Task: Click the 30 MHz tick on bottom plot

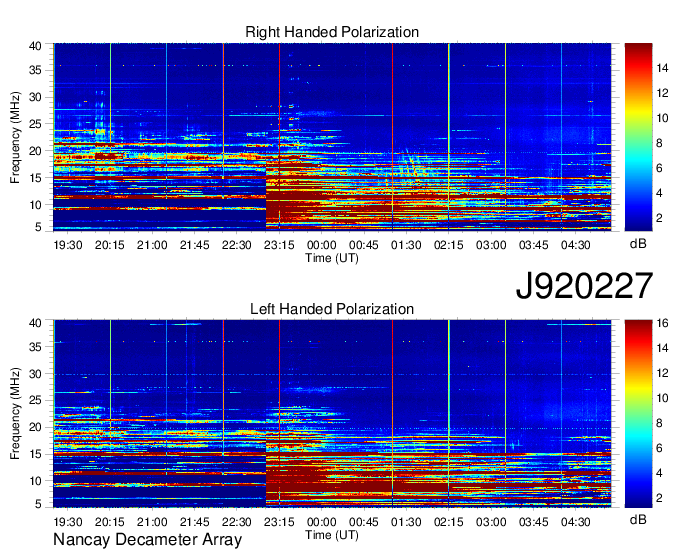Action: 35,374
